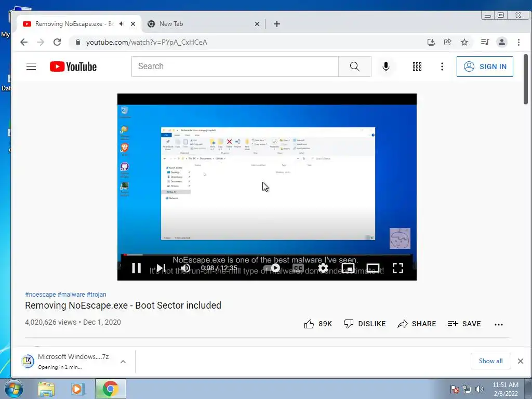This screenshot has width=532, height=399.
Task: Bookmark this page with star
Action: (x=464, y=42)
